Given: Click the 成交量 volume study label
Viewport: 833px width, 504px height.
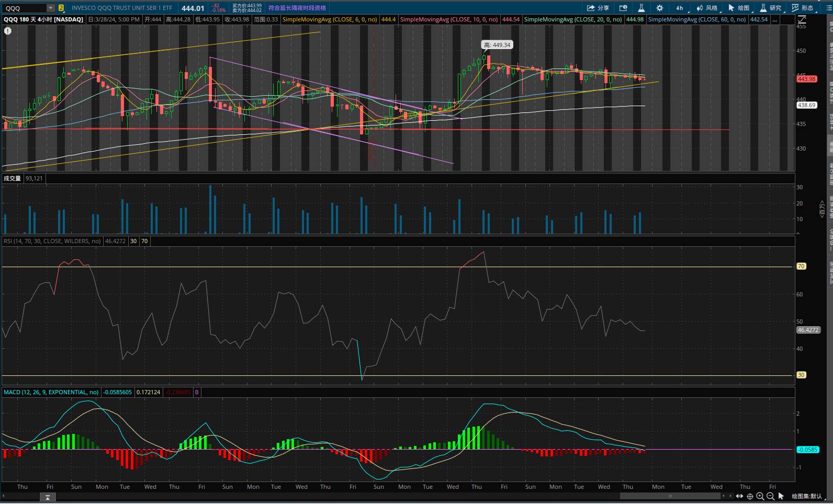Looking at the screenshot, I should point(12,178).
